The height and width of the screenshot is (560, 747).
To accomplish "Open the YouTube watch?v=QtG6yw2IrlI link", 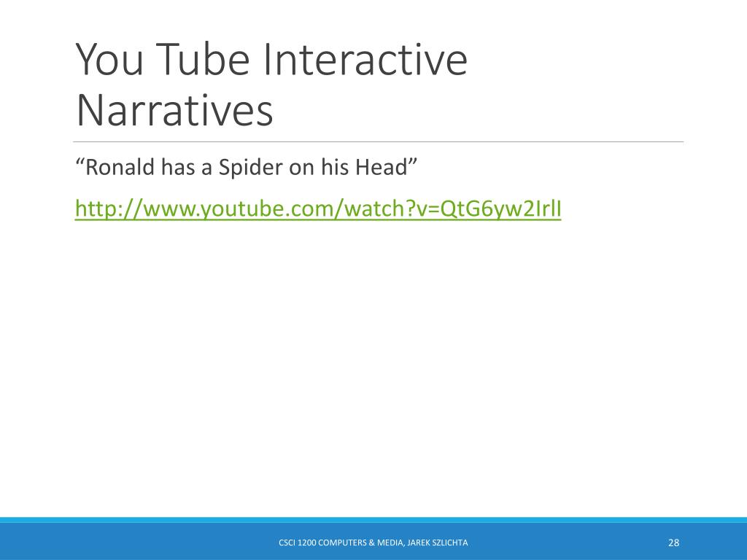I will (x=318, y=209).
